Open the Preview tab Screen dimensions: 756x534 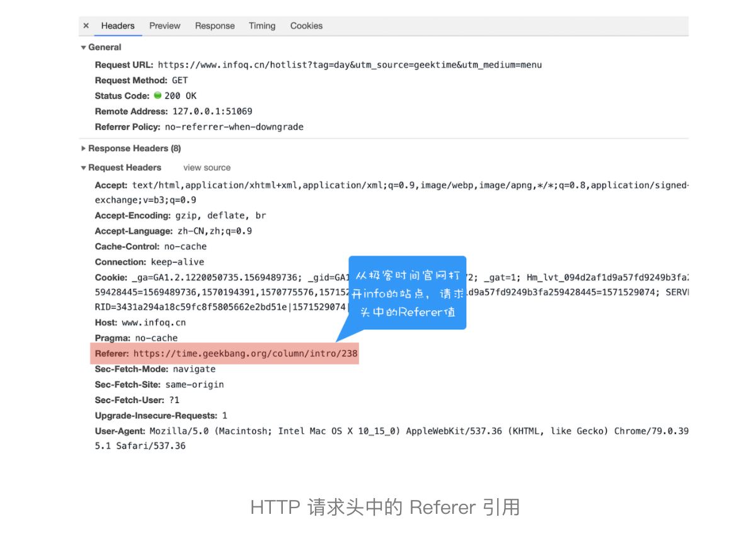pos(165,26)
